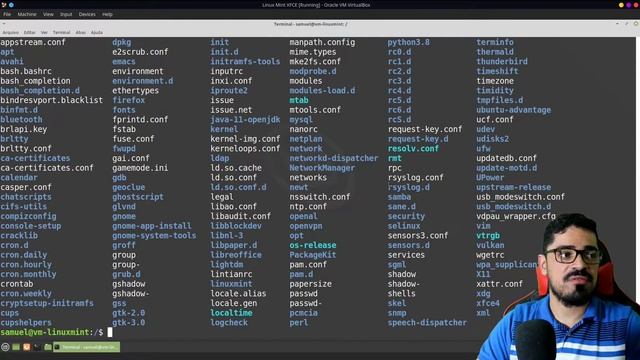Click the VirtualBox app icon in title bar
This screenshot has width=640, height=360.
[x=4, y=5]
